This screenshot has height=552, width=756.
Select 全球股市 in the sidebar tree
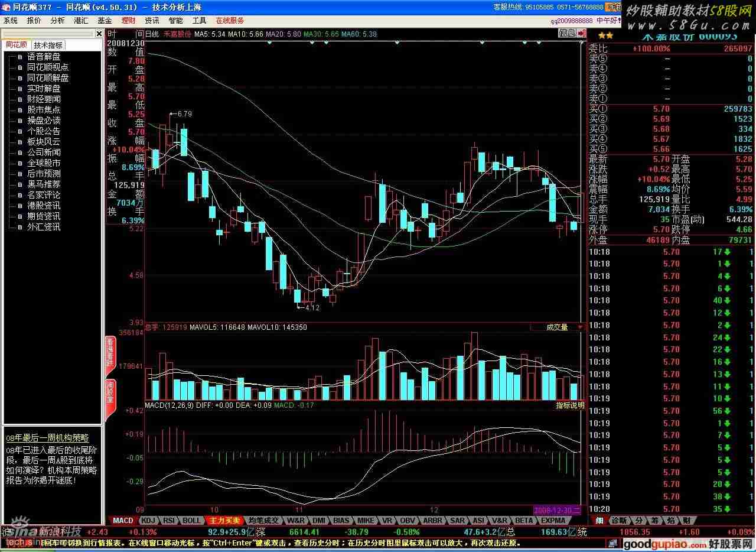44,163
